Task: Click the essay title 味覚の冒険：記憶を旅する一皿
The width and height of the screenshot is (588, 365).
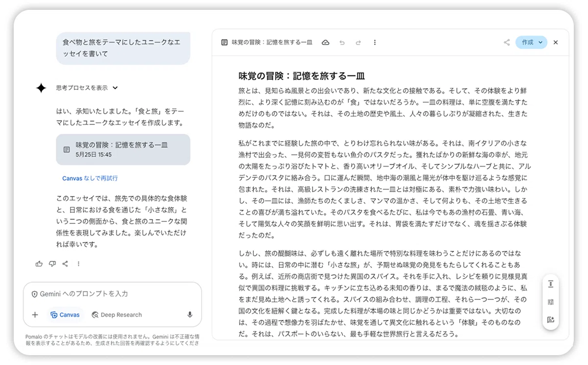Action: 302,76
